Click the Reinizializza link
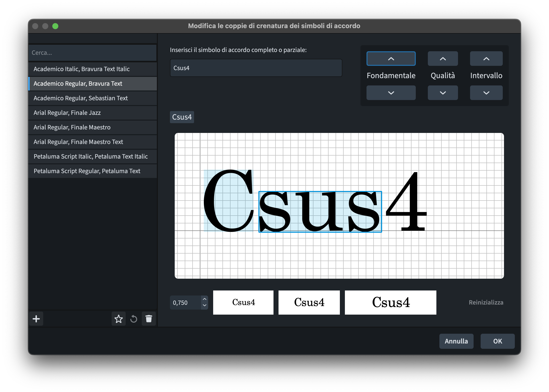Viewport: 549px width, 392px height. tap(486, 302)
